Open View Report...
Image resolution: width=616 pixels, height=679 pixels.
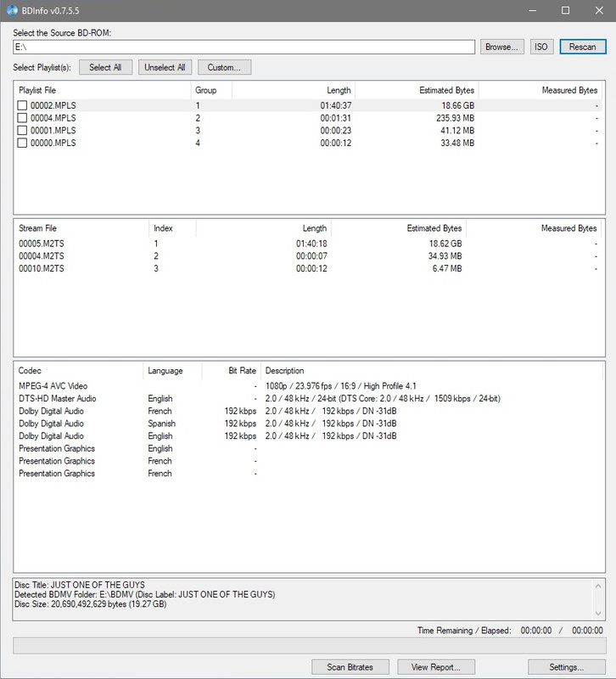click(x=436, y=667)
